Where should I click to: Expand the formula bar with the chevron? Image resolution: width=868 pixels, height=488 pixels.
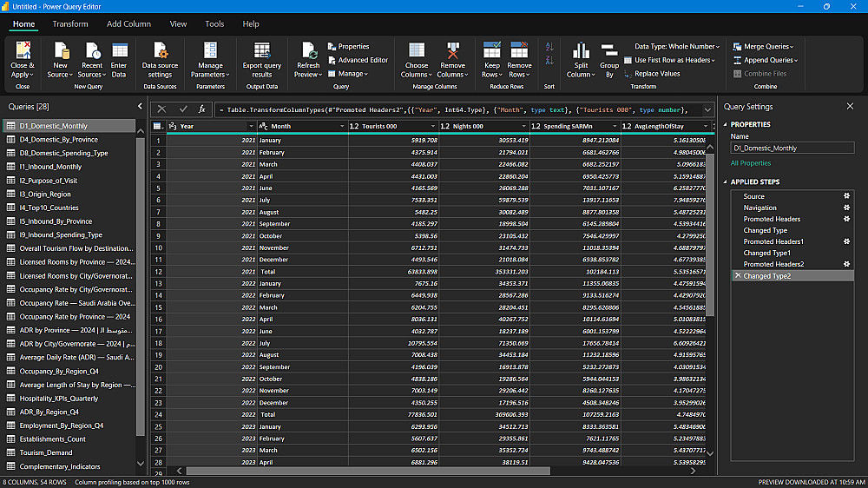(x=707, y=109)
